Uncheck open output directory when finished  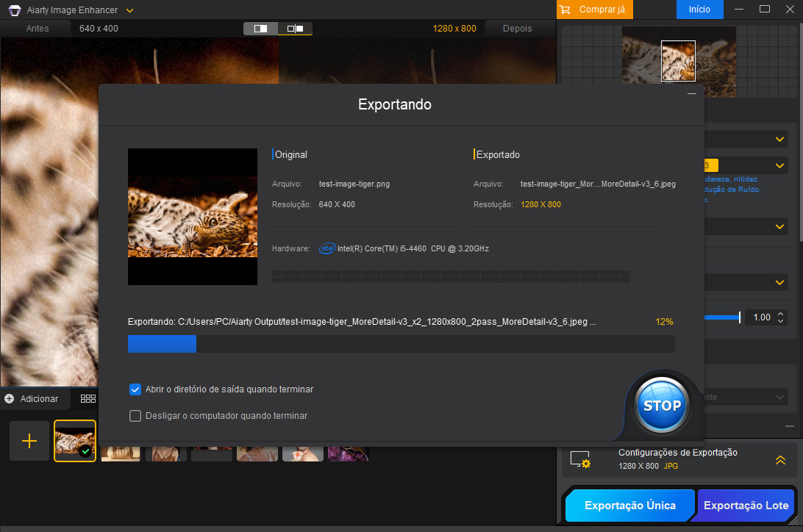click(x=135, y=389)
